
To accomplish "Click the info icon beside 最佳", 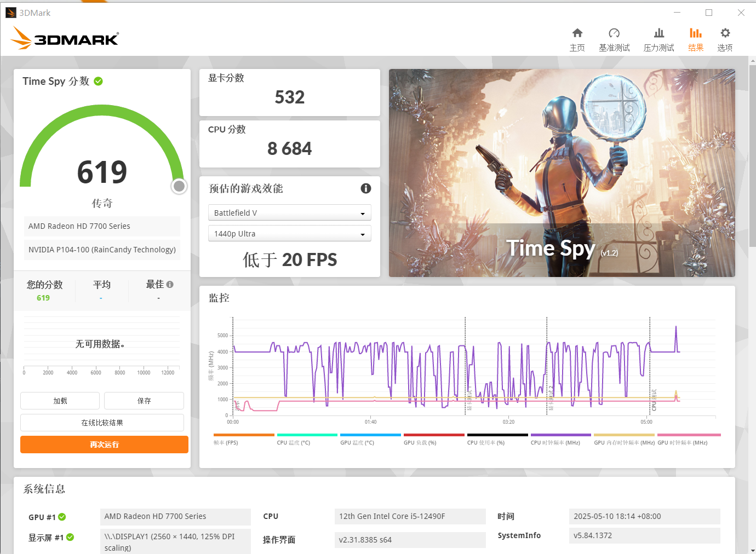I will point(170,284).
